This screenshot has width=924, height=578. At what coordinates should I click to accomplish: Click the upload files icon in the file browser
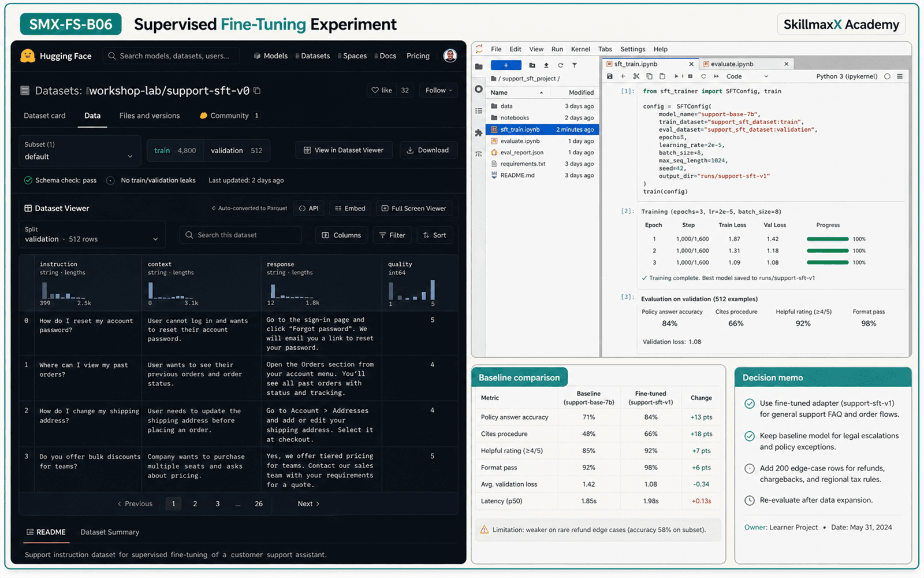[x=546, y=65]
